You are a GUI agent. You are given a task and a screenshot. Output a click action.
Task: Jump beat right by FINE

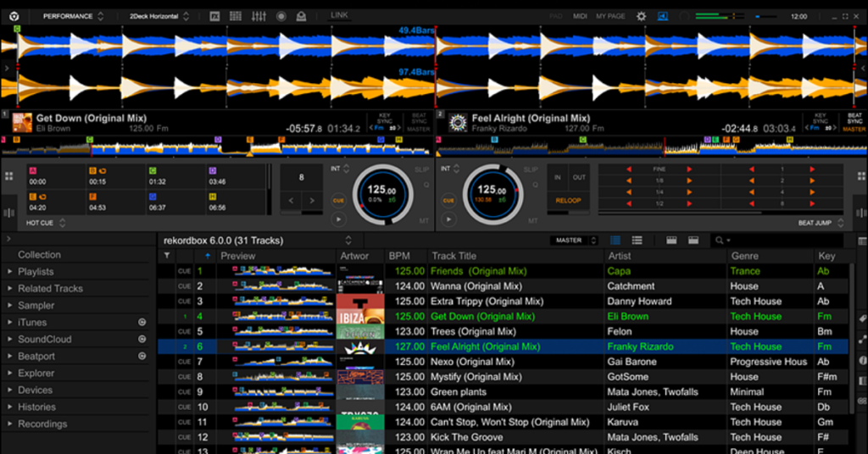click(x=689, y=169)
